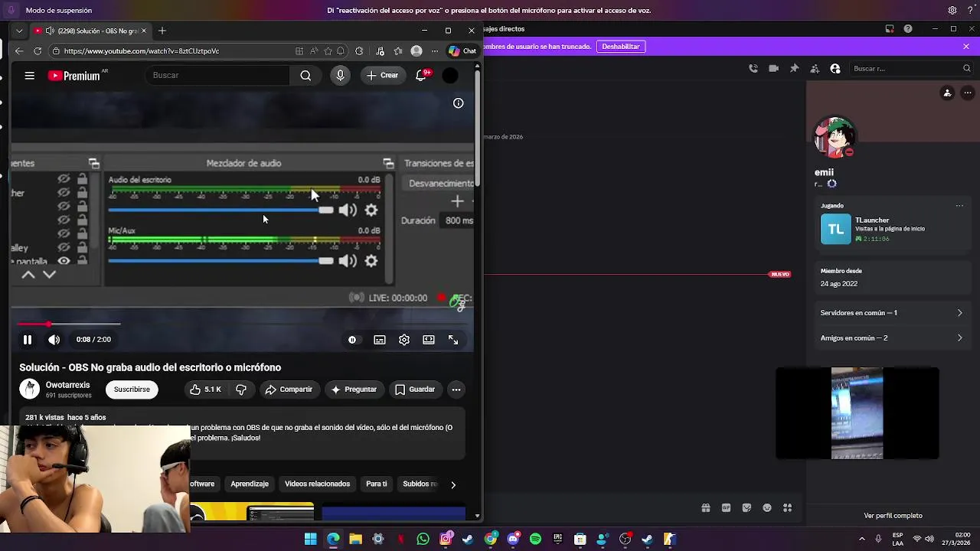Screen dimensions: 980x551
Task: Open the Crear dropdown on YouTube
Action: tap(382, 75)
